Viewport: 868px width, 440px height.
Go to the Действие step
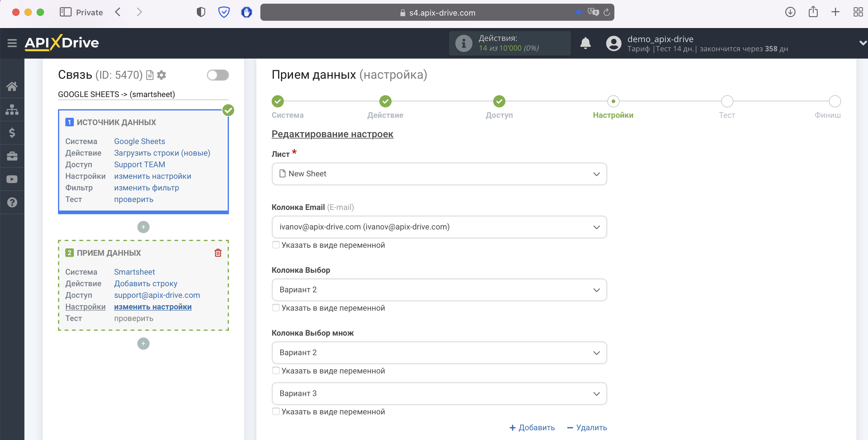tap(385, 101)
